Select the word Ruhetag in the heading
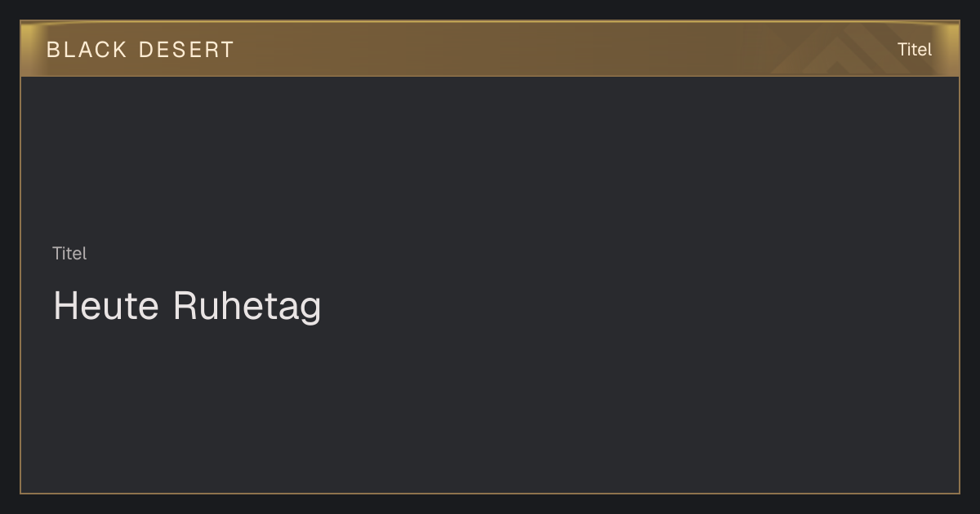This screenshot has height=514, width=980. 247,307
